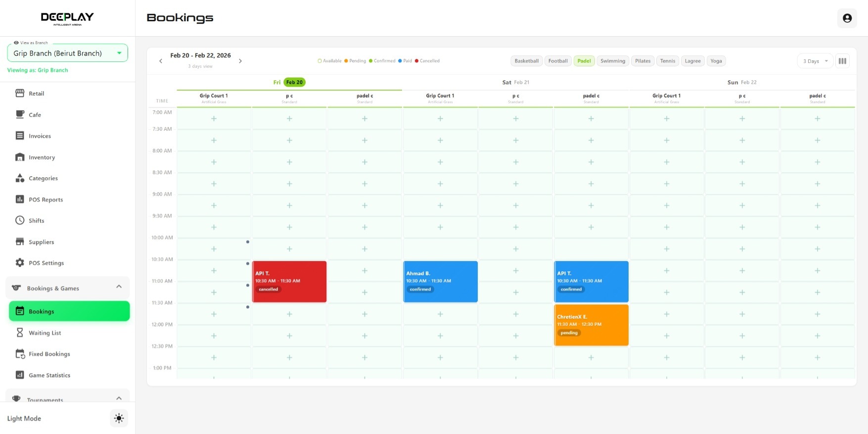The width and height of the screenshot is (868, 434).
Task: Add booking on Fri Grip Court 1 at 7:00 AM
Action: click(214, 119)
